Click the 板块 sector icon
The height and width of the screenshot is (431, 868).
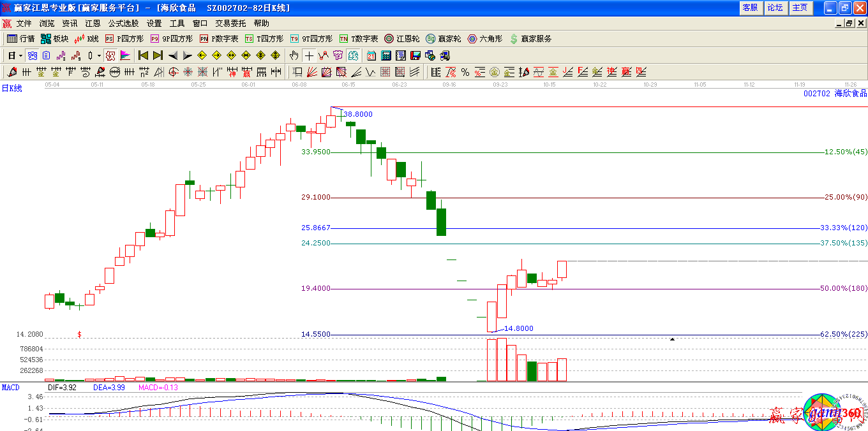pyautogui.click(x=54, y=39)
